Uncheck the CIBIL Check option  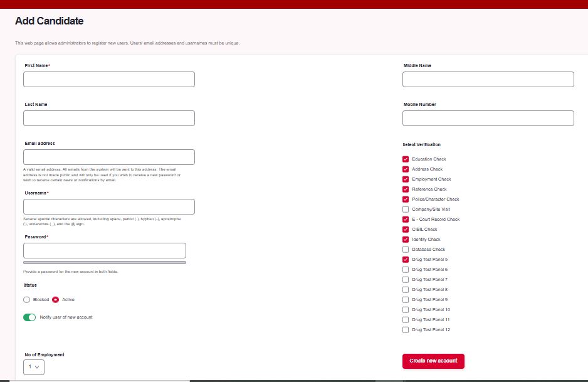point(406,229)
